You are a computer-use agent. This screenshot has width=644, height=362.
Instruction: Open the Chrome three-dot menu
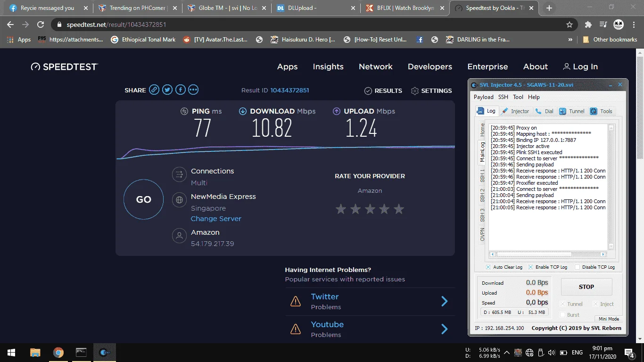pos(634,25)
